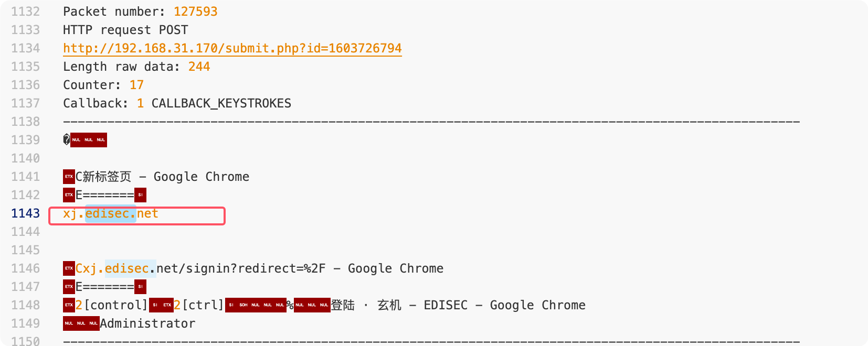This screenshot has width=868, height=346.
Task: Click line number 1143 in gutter
Action: point(25,213)
